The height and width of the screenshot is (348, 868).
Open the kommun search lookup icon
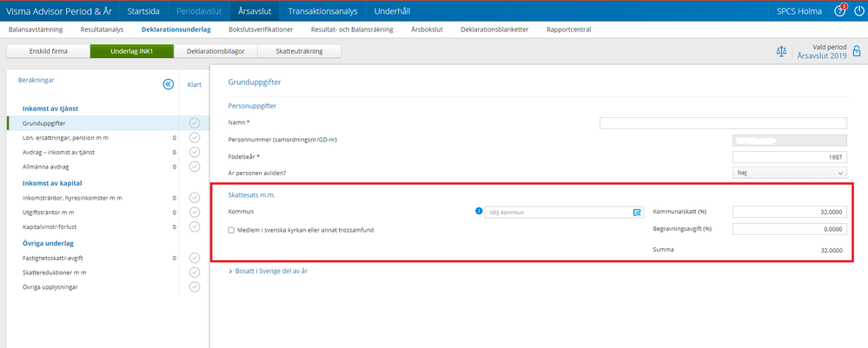636,212
